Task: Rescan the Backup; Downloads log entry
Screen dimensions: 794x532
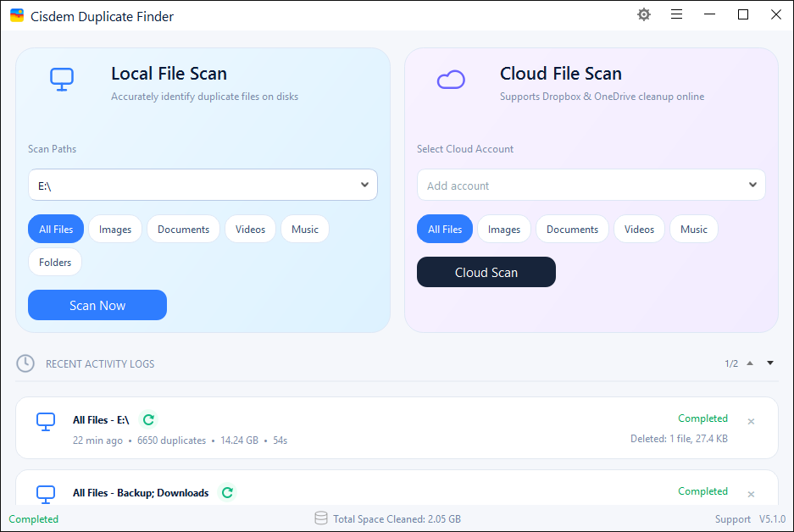Action: pos(227,492)
